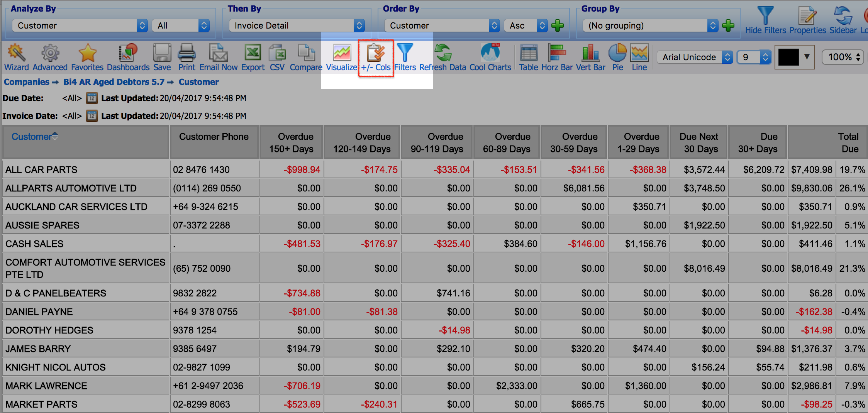Open Favorites star icon
Image resolution: width=868 pixels, height=413 pixels.
(87, 58)
